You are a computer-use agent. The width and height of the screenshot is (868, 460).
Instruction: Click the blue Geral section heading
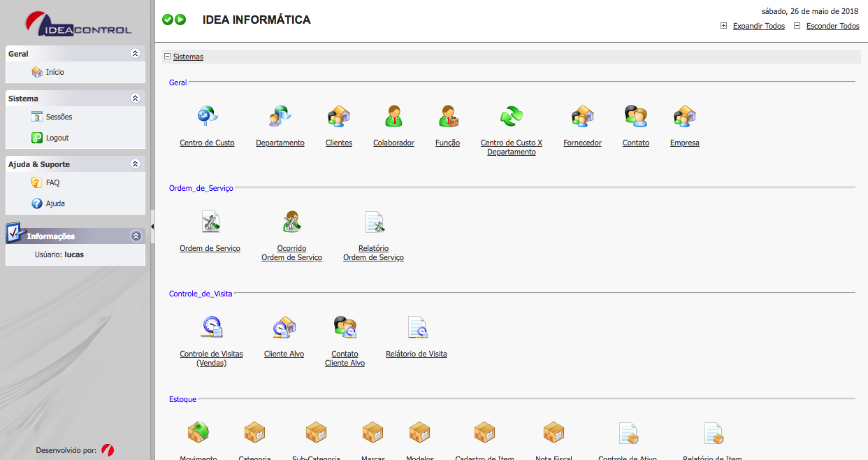pyautogui.click(x=178, y=82)
